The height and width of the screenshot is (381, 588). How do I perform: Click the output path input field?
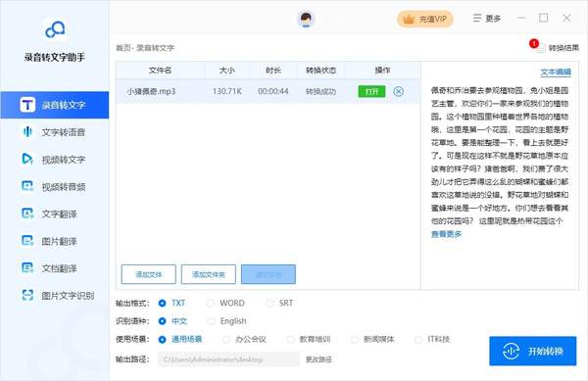pyautogui.click(x=228, y=359)
